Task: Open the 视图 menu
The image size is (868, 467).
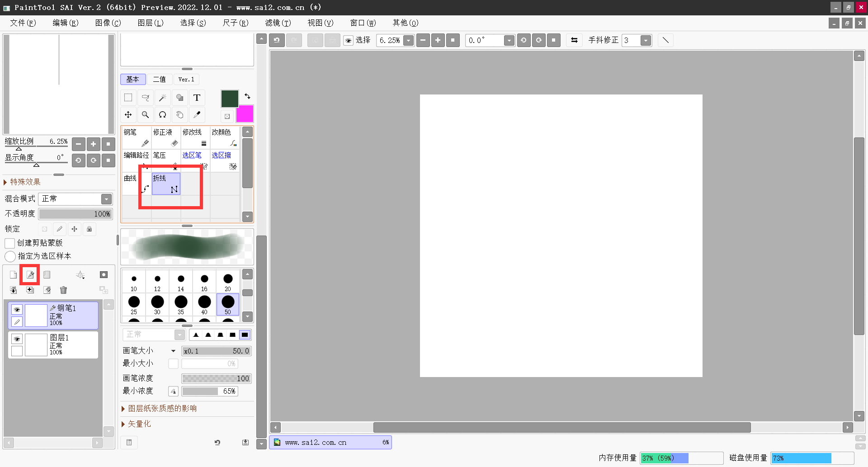Action: (321, 23)
